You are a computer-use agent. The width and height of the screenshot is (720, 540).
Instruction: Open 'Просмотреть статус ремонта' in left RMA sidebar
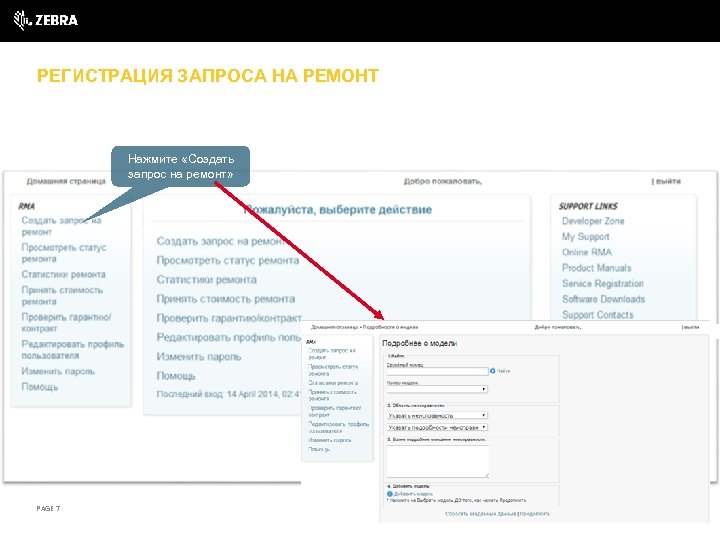click(63, 253)
